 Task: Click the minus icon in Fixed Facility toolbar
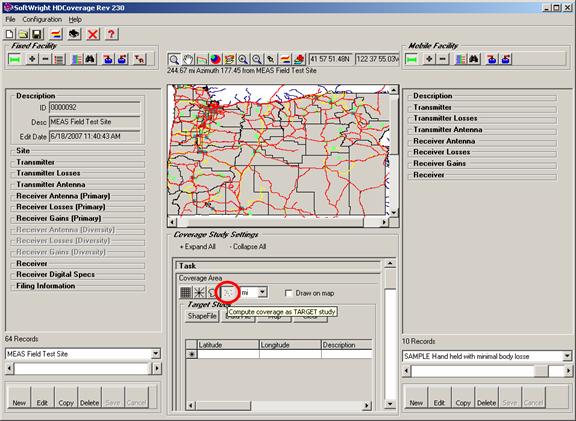coord(46,59)
